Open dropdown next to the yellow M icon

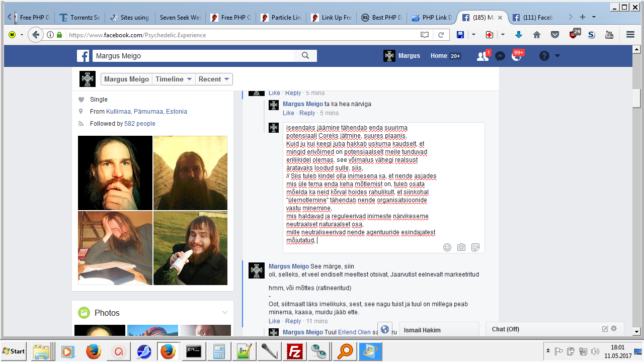22,35
